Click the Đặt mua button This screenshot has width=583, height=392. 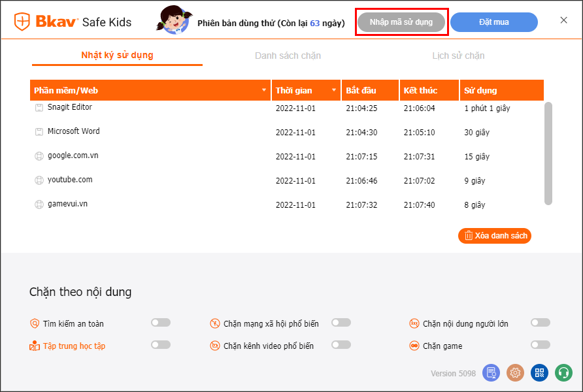493,22
